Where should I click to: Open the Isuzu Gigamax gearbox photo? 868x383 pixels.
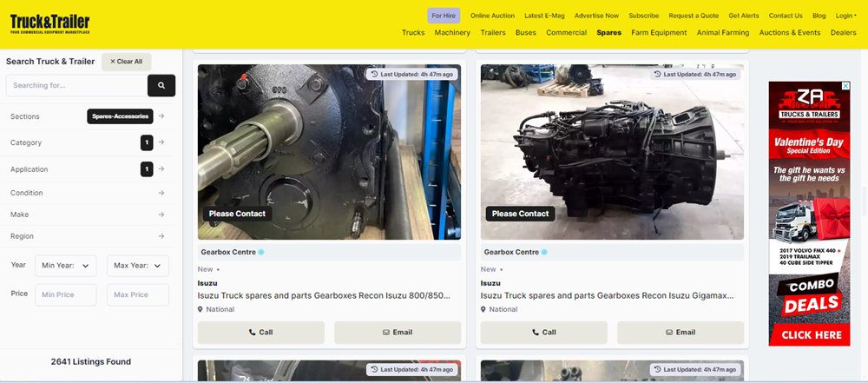click(612, 152)
